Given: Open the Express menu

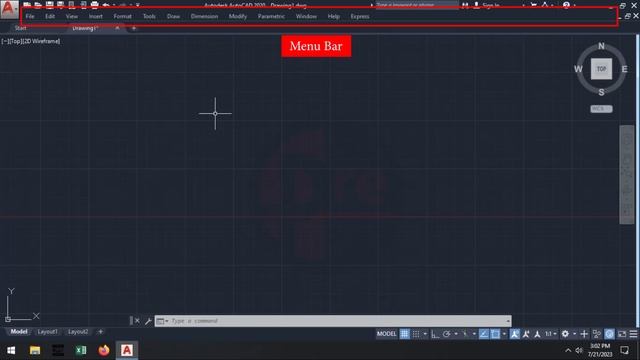Looking at the screenshot, I should [x=360, y=16].
